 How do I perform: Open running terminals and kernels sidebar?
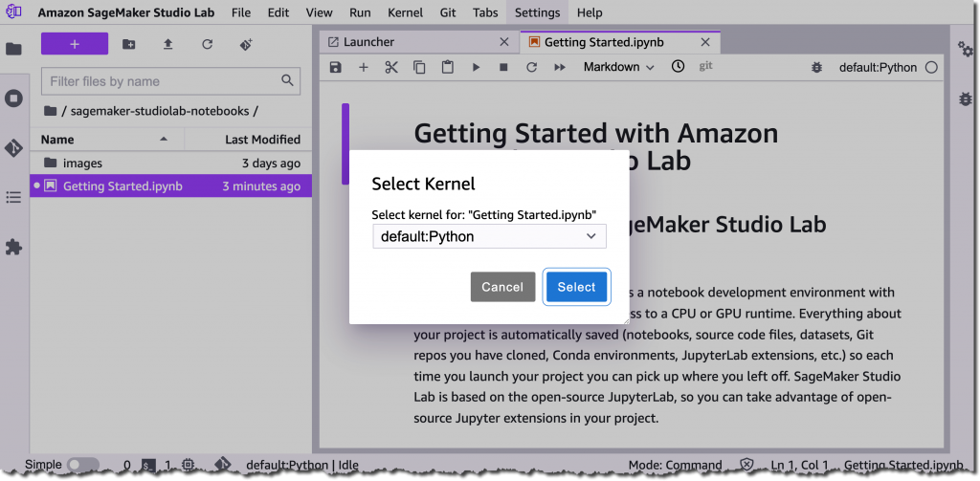pos(13,98)
